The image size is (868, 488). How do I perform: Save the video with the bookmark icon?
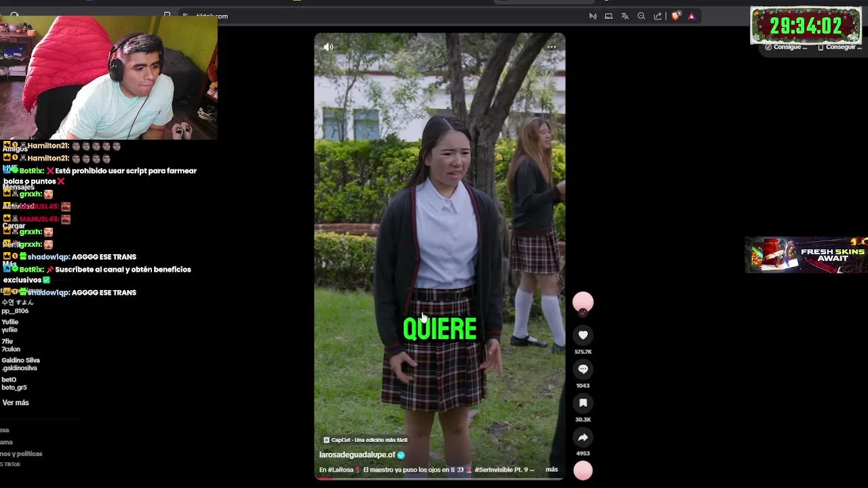coord(583,403)
